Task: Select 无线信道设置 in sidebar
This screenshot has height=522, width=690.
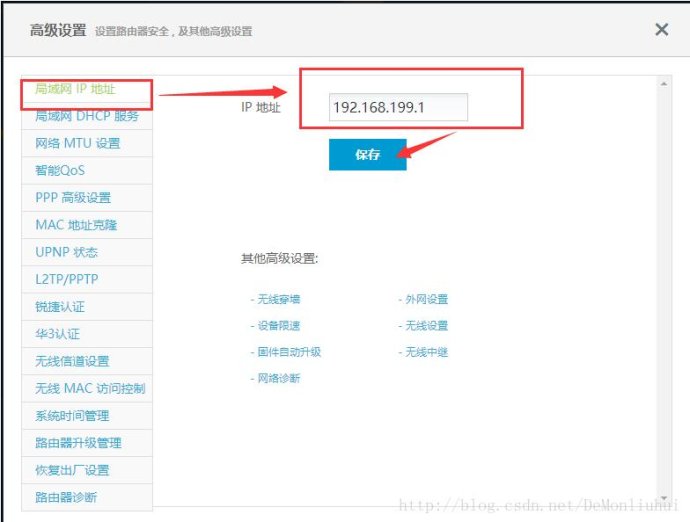Action: click(x=72, y=361)
